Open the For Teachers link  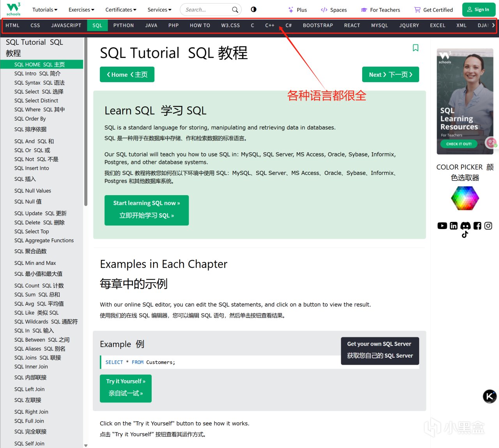[380, 10]
